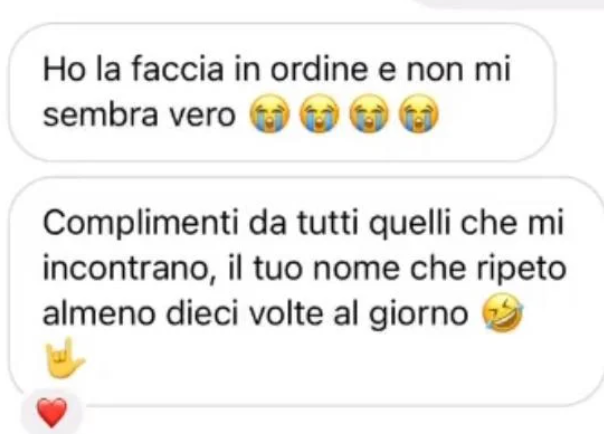Select the second crying face emoji
604x434 pixels.
(x=319, y=113)
